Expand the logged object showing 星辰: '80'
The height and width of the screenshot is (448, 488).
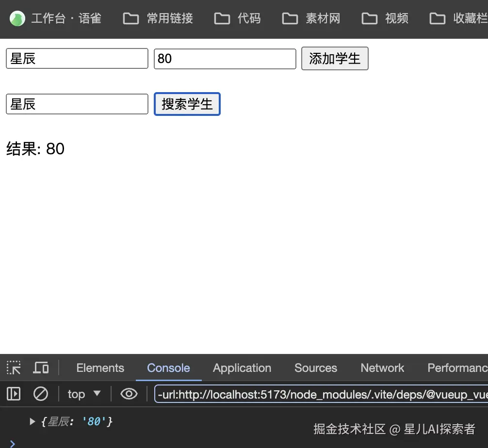point(32,421)
